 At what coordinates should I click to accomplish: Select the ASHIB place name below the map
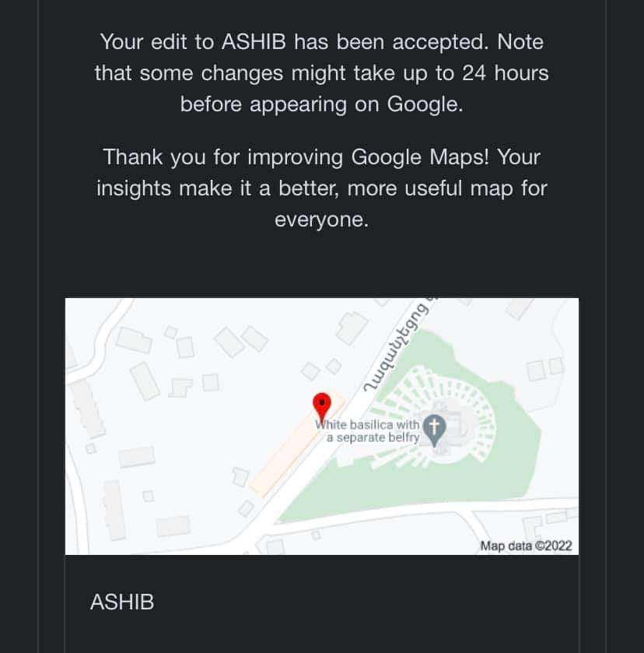122,602
